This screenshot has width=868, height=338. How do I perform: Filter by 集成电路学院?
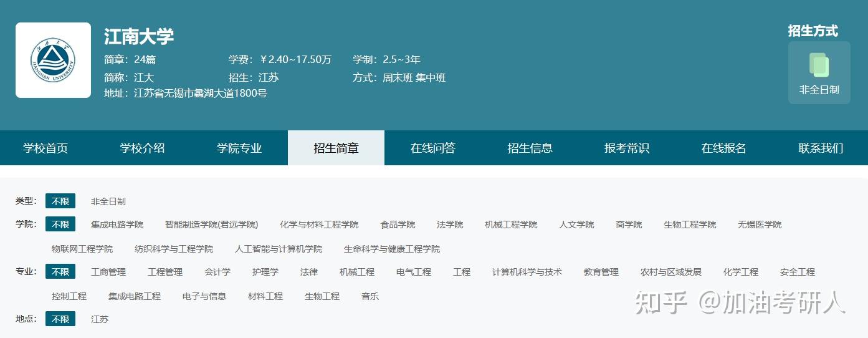point(117,225)
